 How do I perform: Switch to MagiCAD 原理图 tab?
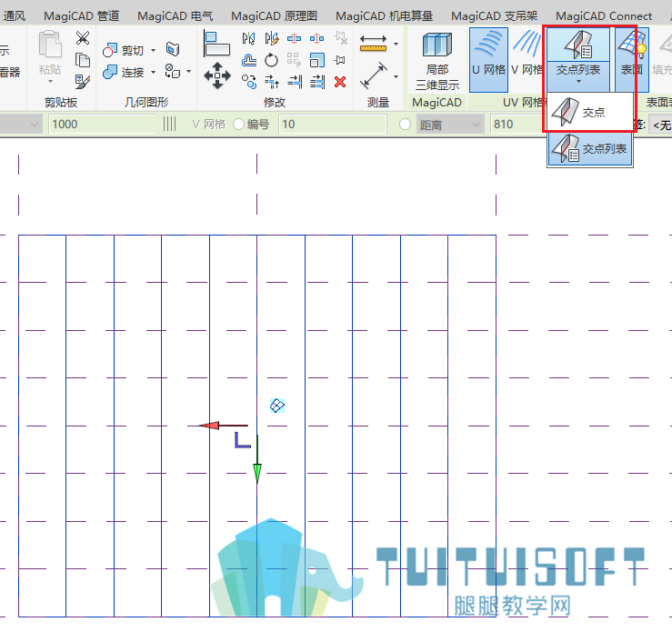[275, 15]
